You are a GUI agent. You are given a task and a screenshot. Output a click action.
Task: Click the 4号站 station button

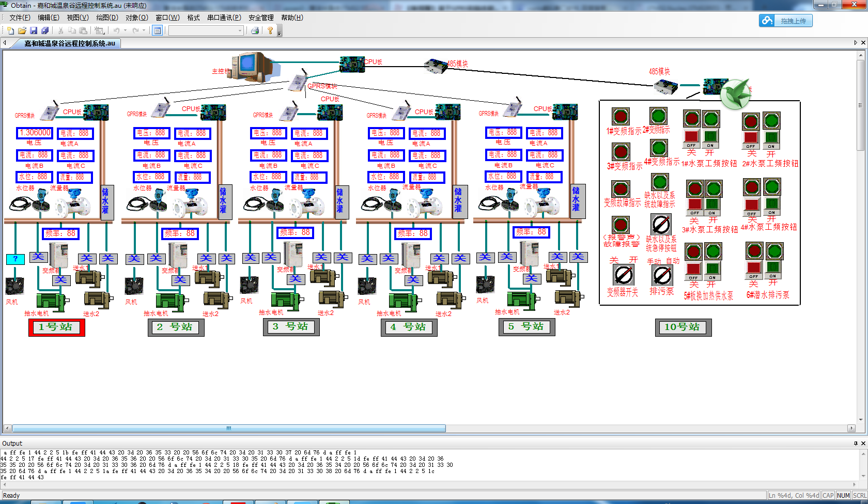409,327
